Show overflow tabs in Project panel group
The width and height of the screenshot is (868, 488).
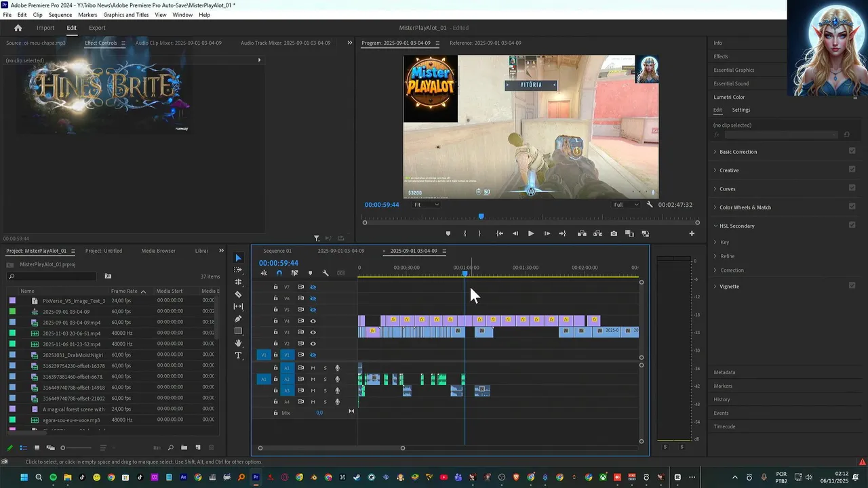pyautogui.click(x=221, y=251)
